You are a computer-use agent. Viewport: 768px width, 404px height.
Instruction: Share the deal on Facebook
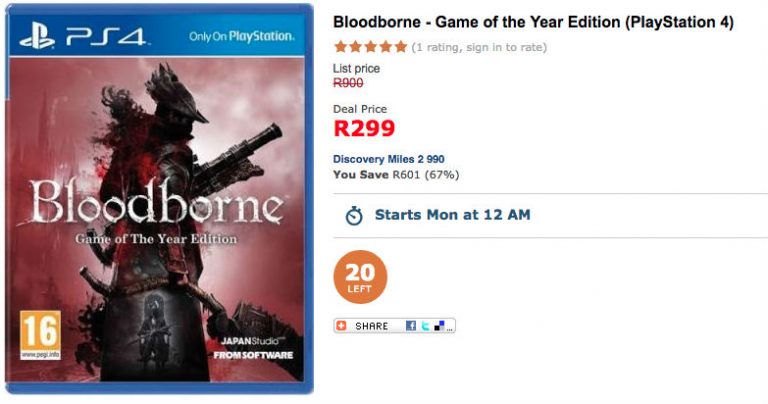(x=411, y=326)
